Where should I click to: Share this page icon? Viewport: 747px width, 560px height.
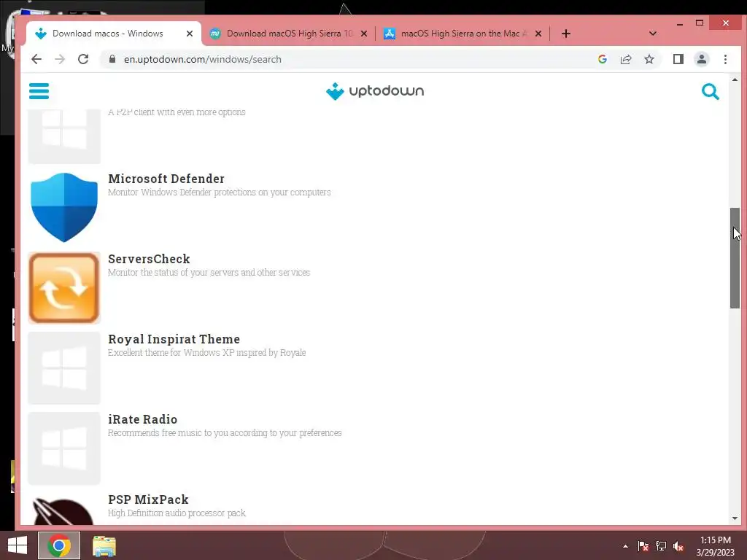coord(625,59)
